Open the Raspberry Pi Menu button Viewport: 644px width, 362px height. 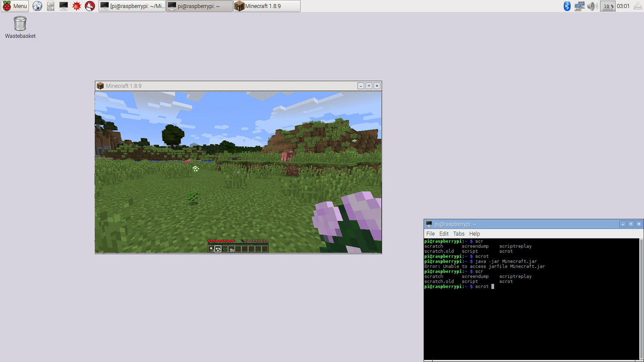15,6
